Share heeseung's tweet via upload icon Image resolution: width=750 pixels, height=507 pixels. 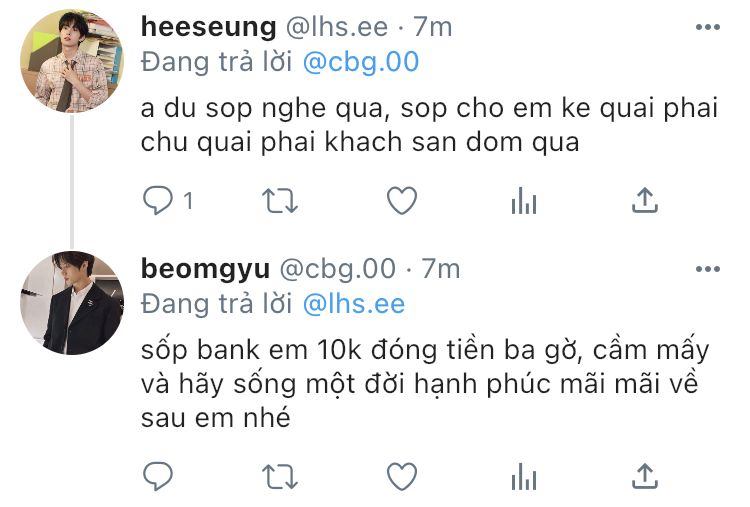point(645,200)
